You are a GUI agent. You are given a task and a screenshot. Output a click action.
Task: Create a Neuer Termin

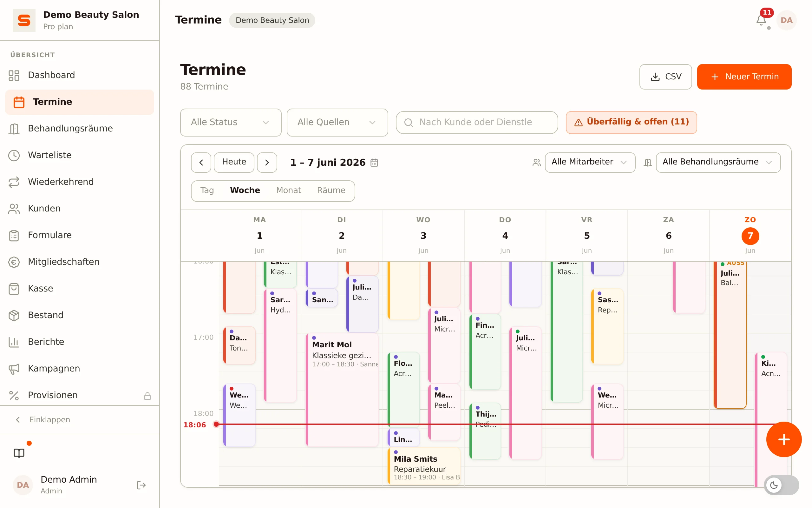[x=744, y=77]
